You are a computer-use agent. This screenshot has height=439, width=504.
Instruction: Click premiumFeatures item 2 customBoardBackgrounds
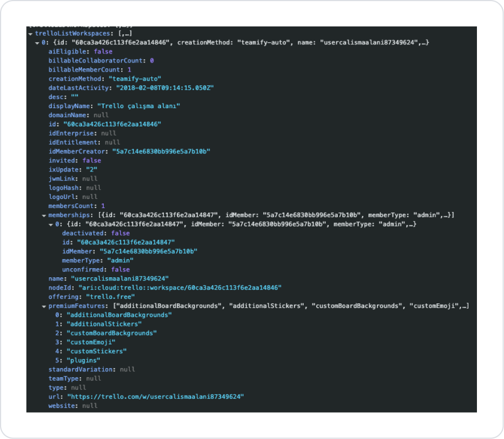pyautogui.click(x=106, y=333)
